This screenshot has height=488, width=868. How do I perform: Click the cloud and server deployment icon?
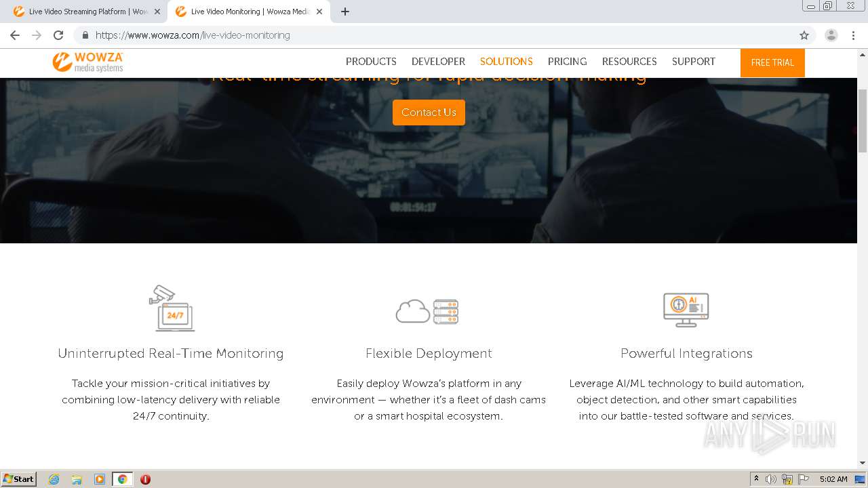[427, 312]
